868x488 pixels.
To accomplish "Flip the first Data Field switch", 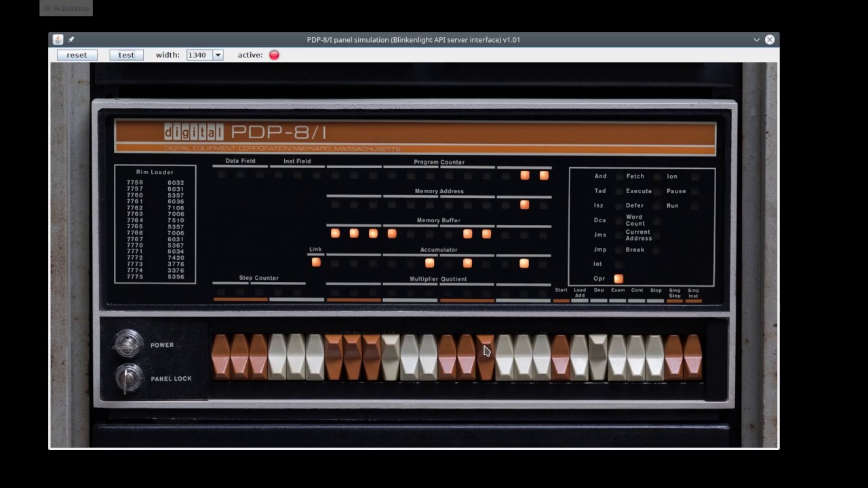I will tap(221, 357).
